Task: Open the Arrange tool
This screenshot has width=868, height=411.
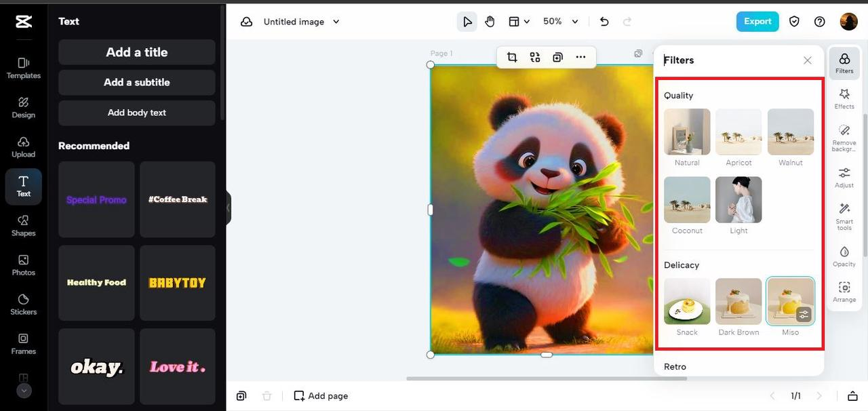Action: (844, 292)
